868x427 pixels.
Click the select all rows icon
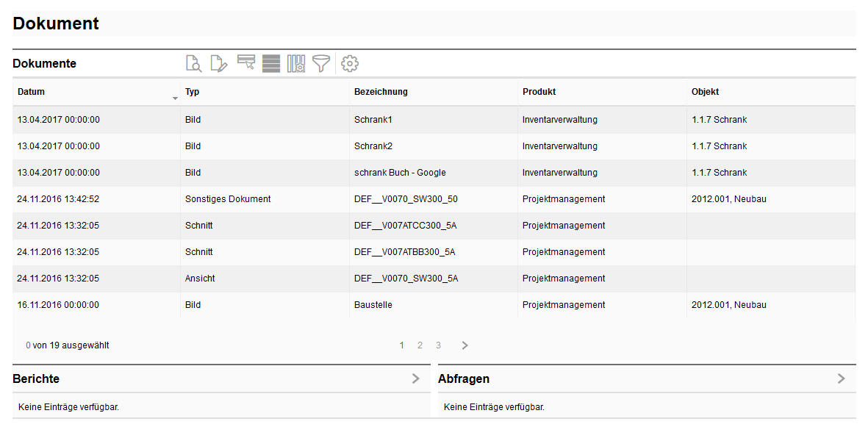(x=271, y=64)
